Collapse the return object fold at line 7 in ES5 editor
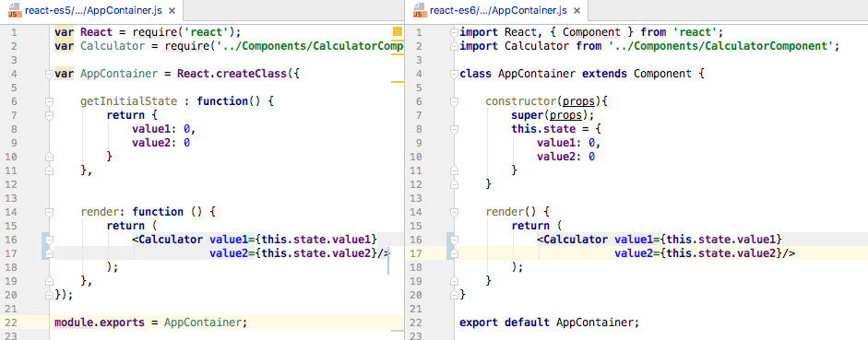This screenshot has height=340, width=868. point(49,115)
